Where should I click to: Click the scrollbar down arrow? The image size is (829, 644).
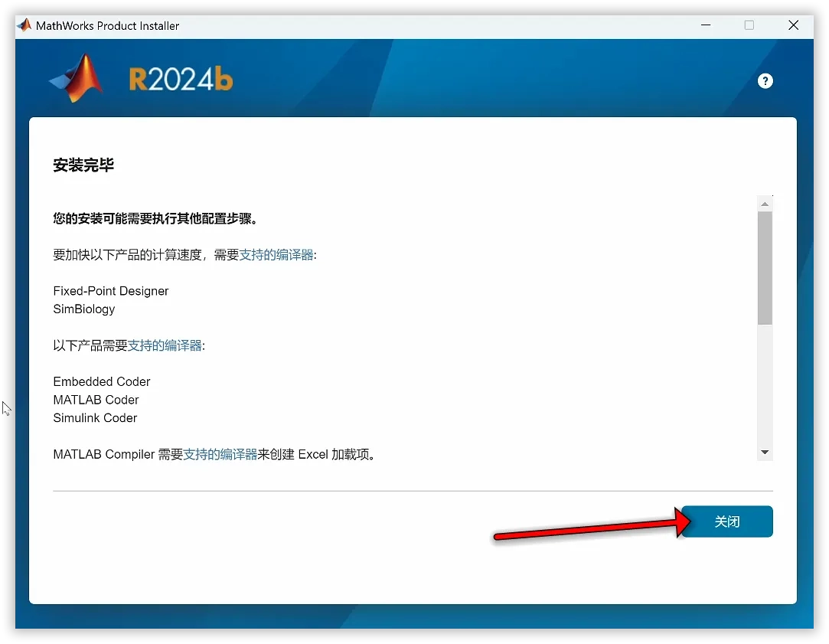[765, 453]
